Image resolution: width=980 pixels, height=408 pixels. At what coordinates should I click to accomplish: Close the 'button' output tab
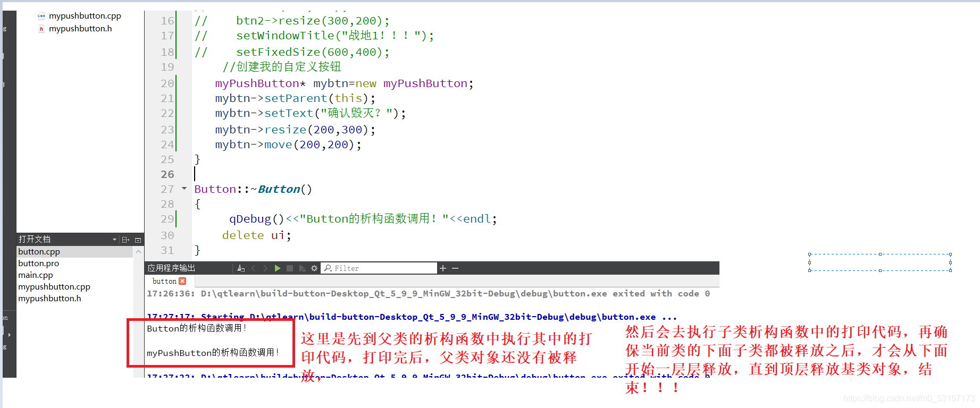click(182, 281)
